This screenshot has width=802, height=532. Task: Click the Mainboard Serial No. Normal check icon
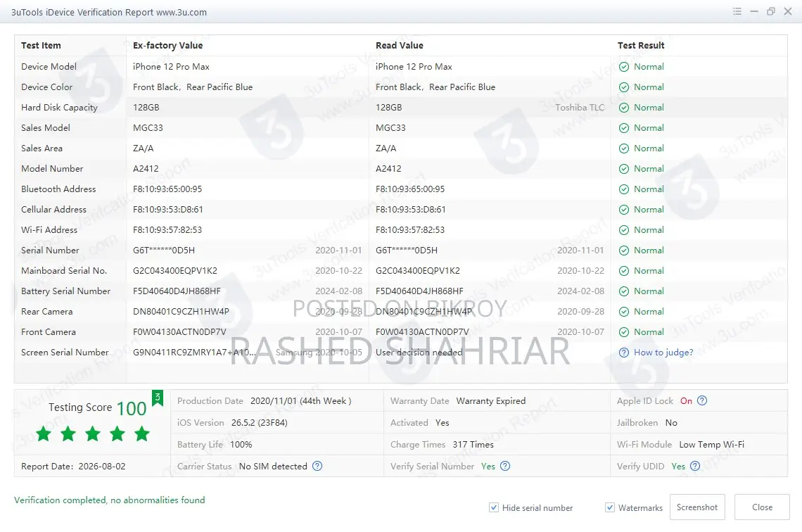point(624,271)
